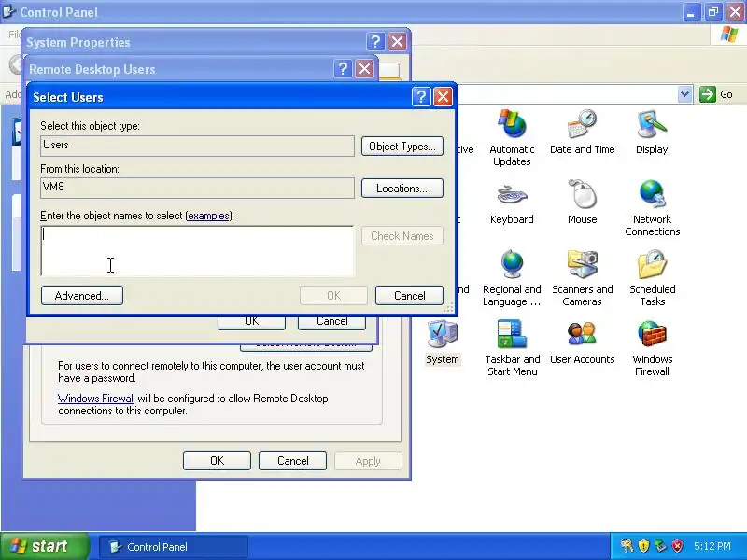The width and height of the screenshot is (747, 560).
Task: Open the Date and Time icon
Action: 582,132
